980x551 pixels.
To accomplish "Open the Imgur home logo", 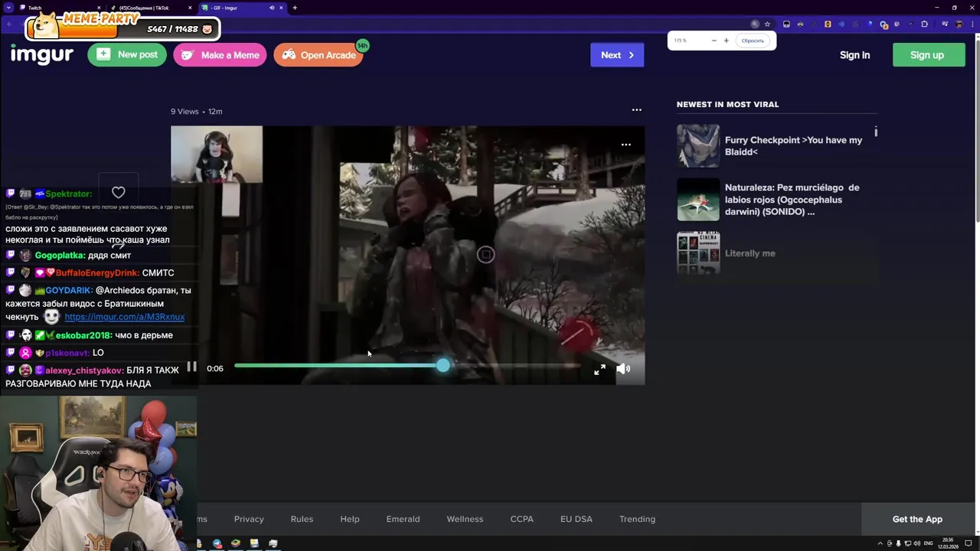I will click(x=42, y=55).
